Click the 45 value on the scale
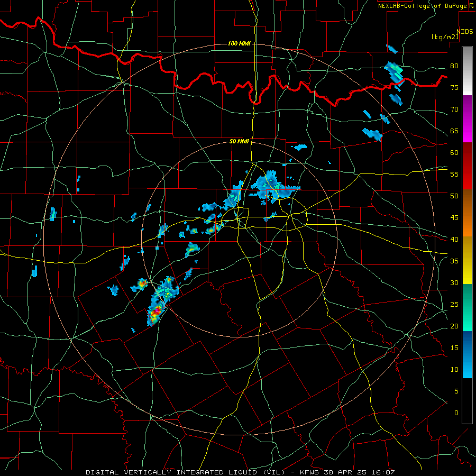Viewport: 476px width, 476px height. [x=454, y=218]
